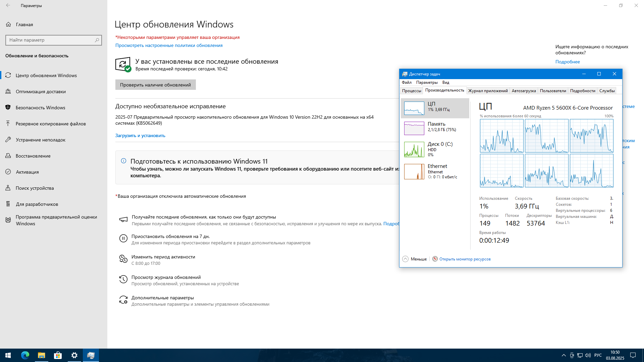Click clock icon for Изменить период активности
Viewport: 644px width, 362px height.
click(x=123, y=259)
